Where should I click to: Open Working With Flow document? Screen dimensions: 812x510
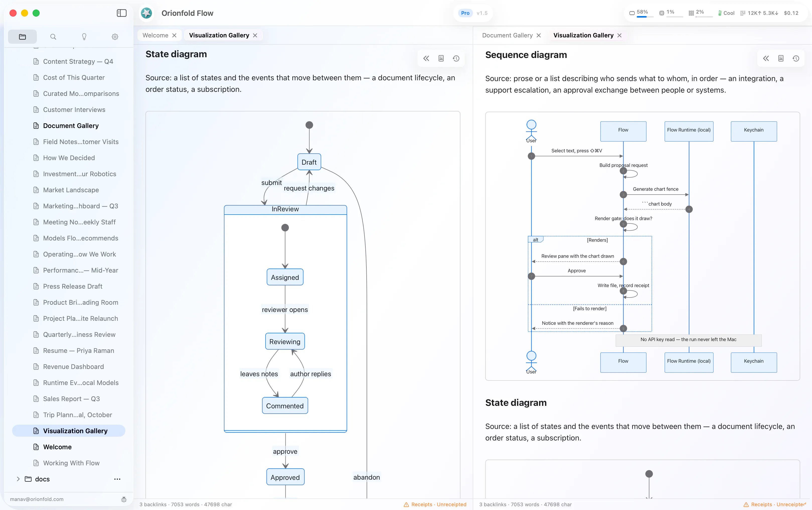[x=69, y=463]
